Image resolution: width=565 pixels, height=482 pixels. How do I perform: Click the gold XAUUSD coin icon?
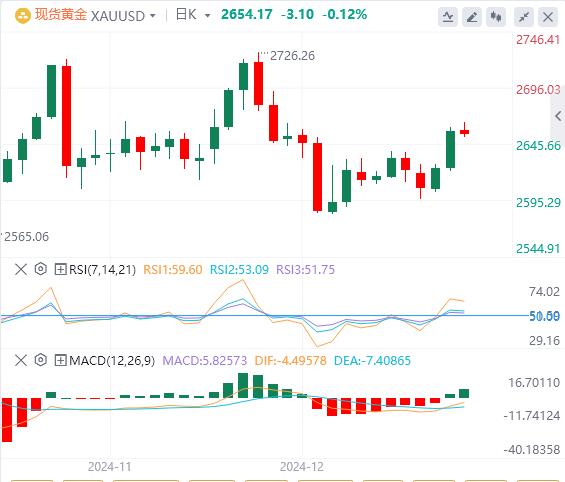[x=22, y=16]
